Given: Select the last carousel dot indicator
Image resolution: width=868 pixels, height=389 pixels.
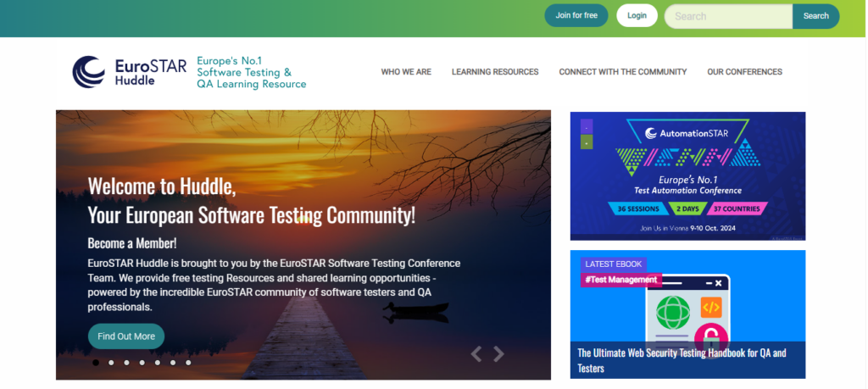Looking at the screenshot, I should click(188, 363).
